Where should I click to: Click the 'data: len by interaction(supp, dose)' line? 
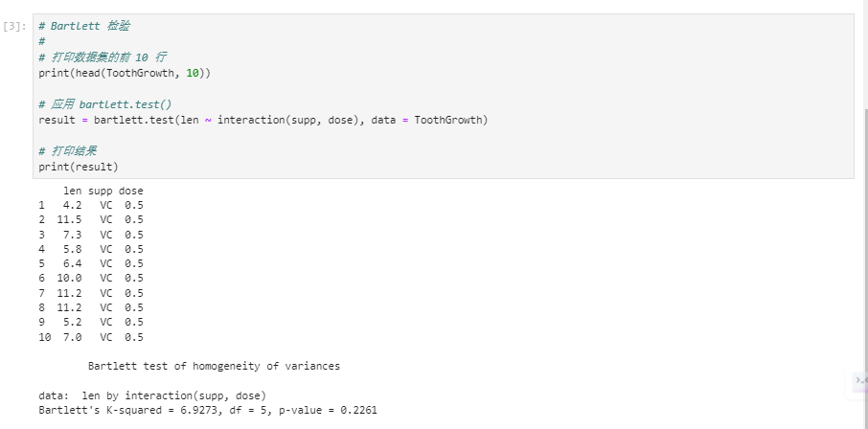[x=152, y=395]
